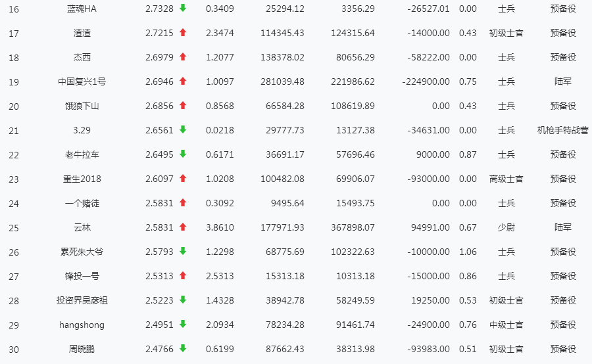Click the username hangshong
The height and width of the screenshot is (364, 592).
(82, 325)
